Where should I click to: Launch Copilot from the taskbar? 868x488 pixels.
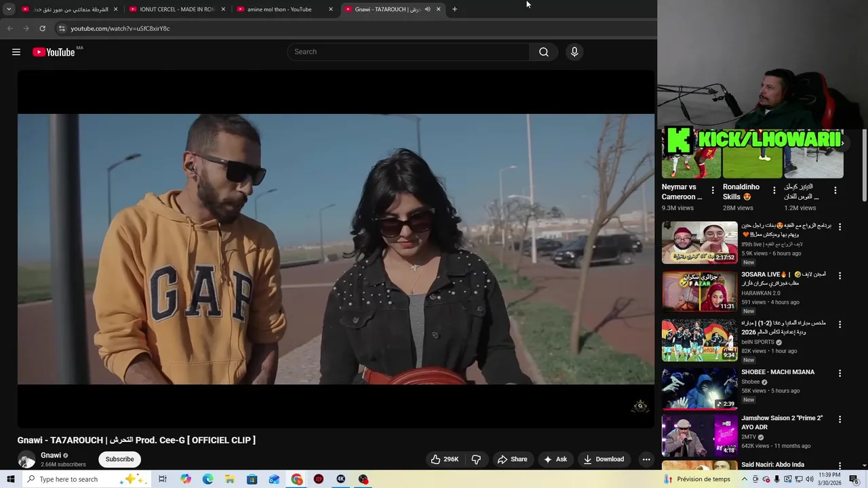click(x=186, y=479)
